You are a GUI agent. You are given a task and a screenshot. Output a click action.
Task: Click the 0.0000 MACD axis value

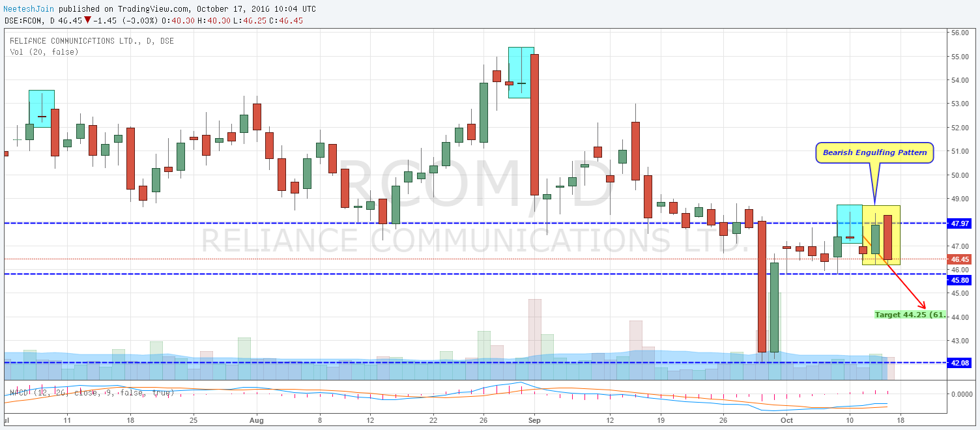(x=961, y=394)
